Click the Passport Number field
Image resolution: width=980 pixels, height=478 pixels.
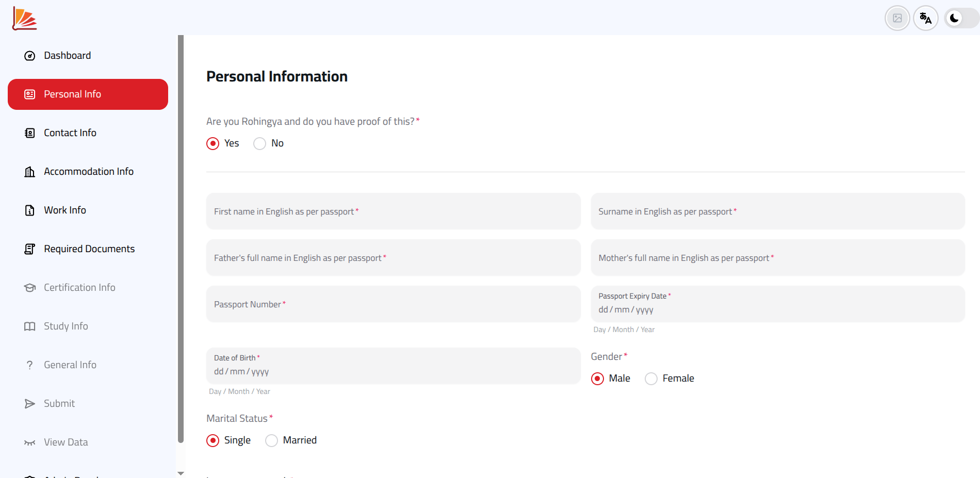394,304
